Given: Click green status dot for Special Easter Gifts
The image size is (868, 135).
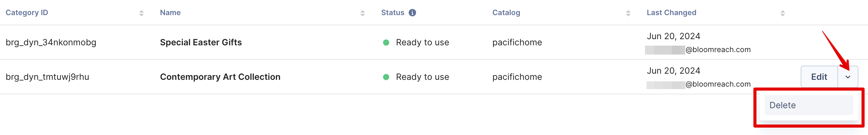Looking at the screenshot, I should (386, 43).
